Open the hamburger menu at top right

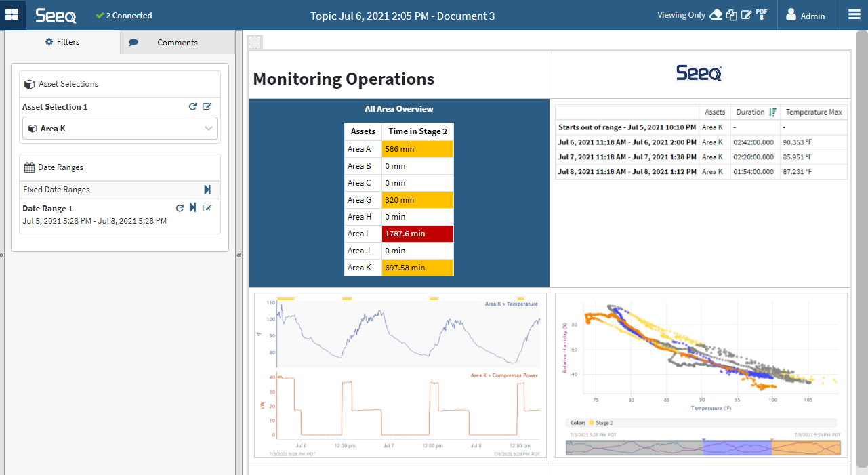tap(854, 15)
